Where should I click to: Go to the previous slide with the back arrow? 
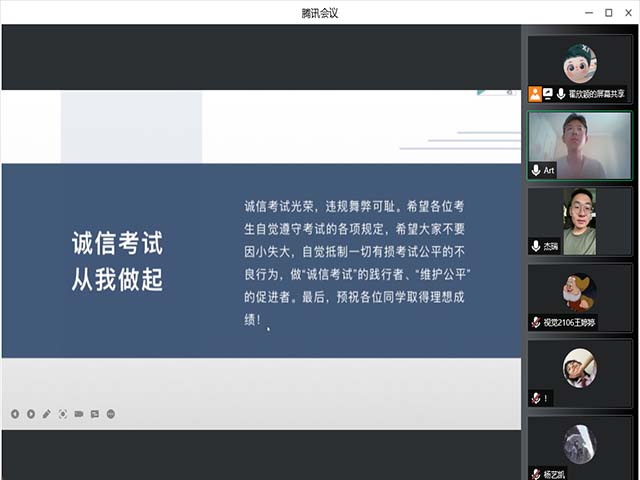[x=15, y=414]
